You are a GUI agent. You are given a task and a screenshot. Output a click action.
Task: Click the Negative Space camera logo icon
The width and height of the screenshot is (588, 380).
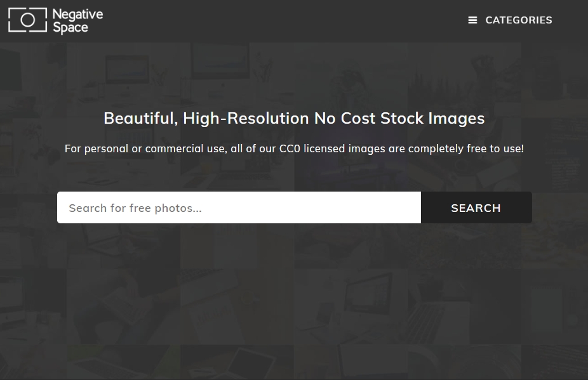[27, 20]
